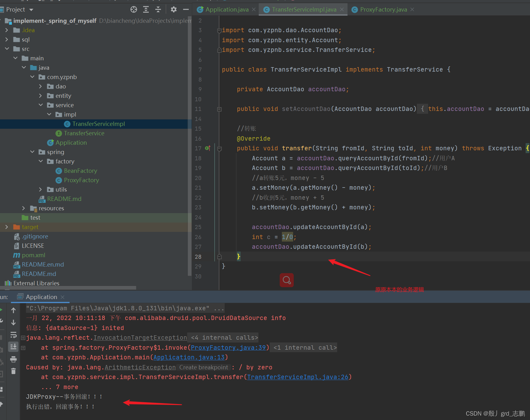530x420 pixels.
Task: Close the ProxyFactory.java editor tab
Action: point(412,10)
